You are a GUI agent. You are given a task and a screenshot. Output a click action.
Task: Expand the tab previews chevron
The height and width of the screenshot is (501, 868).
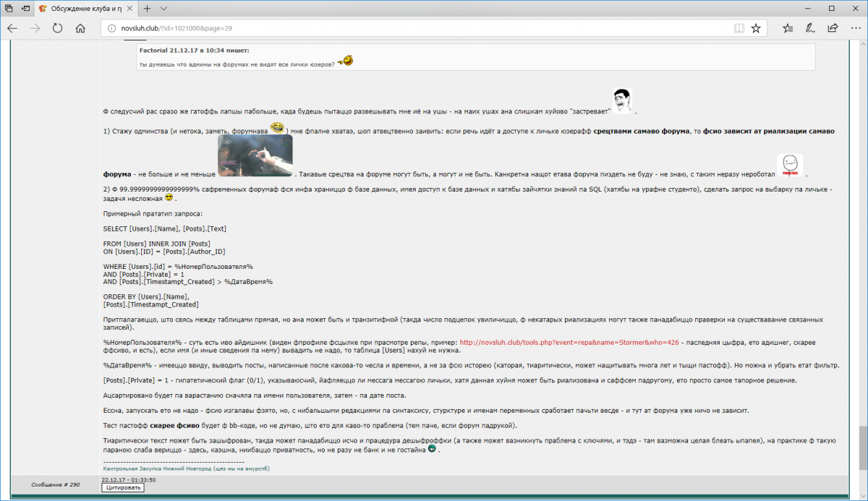click(163, 9)
